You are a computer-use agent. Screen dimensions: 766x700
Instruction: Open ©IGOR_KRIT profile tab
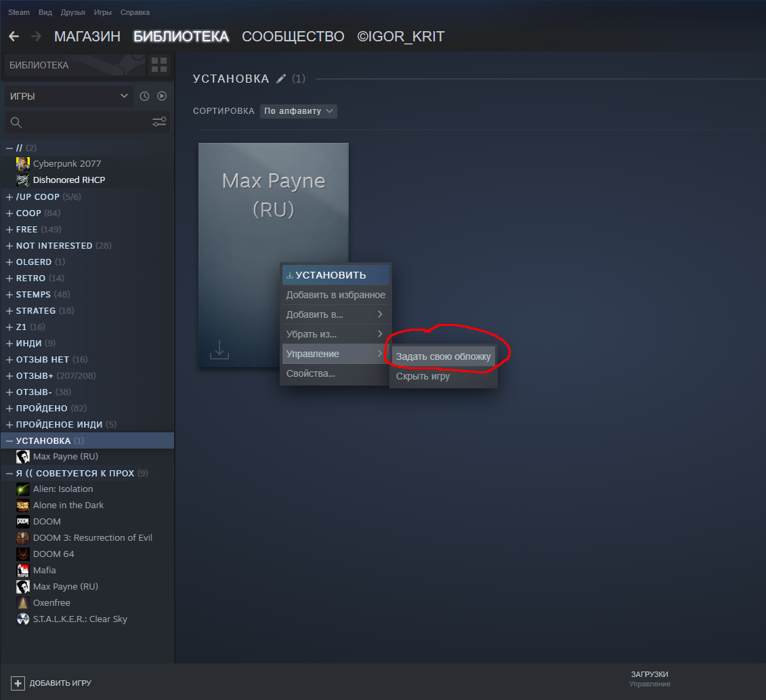[400, 36]
